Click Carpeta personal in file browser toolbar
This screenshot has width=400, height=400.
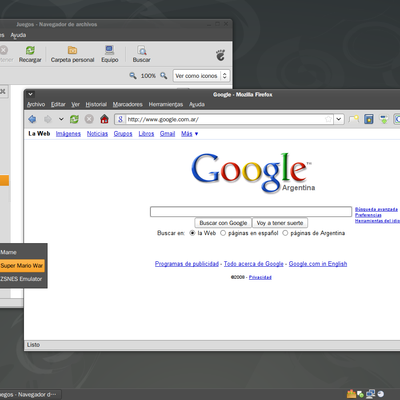tap(72, 54)
